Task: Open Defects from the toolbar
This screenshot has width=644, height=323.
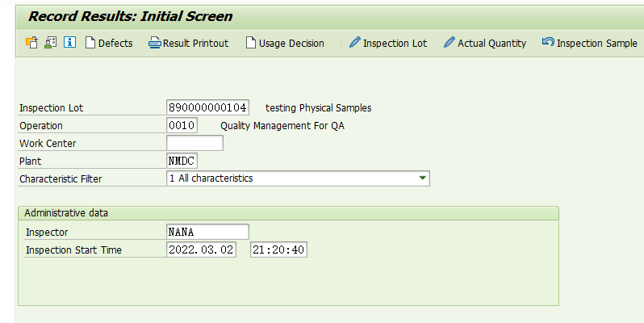Action: [108, 44]
